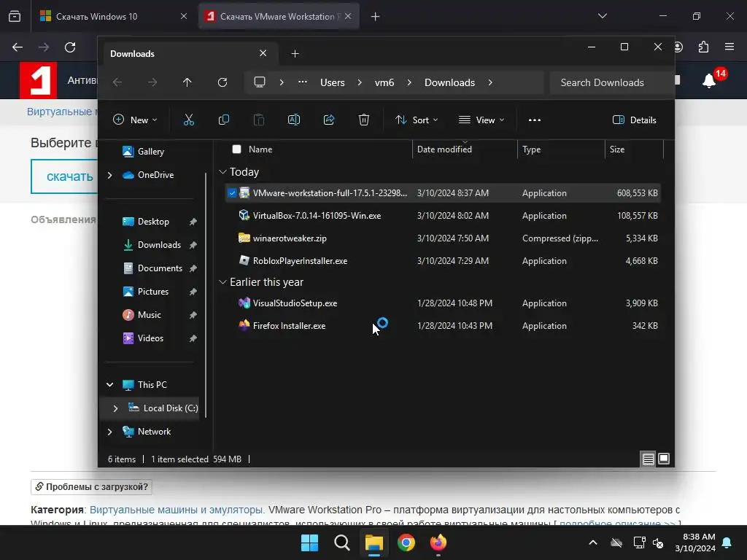Switch to details list view icon in status bar

pyautogui.click(x=648, y=459)
